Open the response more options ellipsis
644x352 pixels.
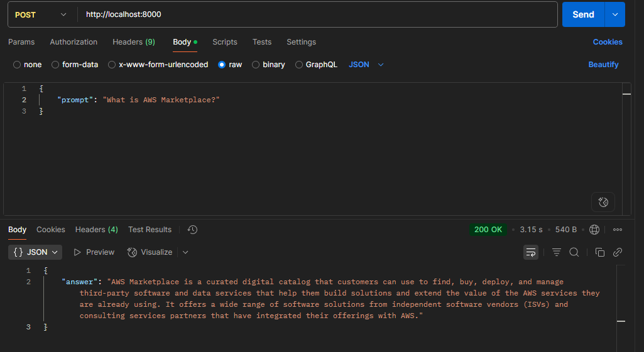[618, 230]
